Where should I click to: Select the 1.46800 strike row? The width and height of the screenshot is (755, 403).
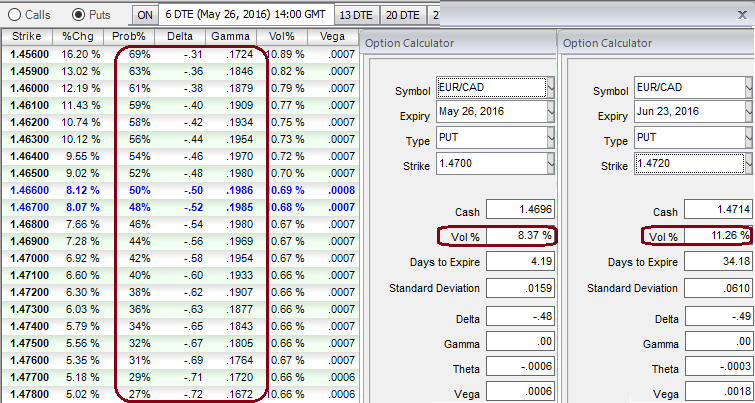tap(180, 224)
